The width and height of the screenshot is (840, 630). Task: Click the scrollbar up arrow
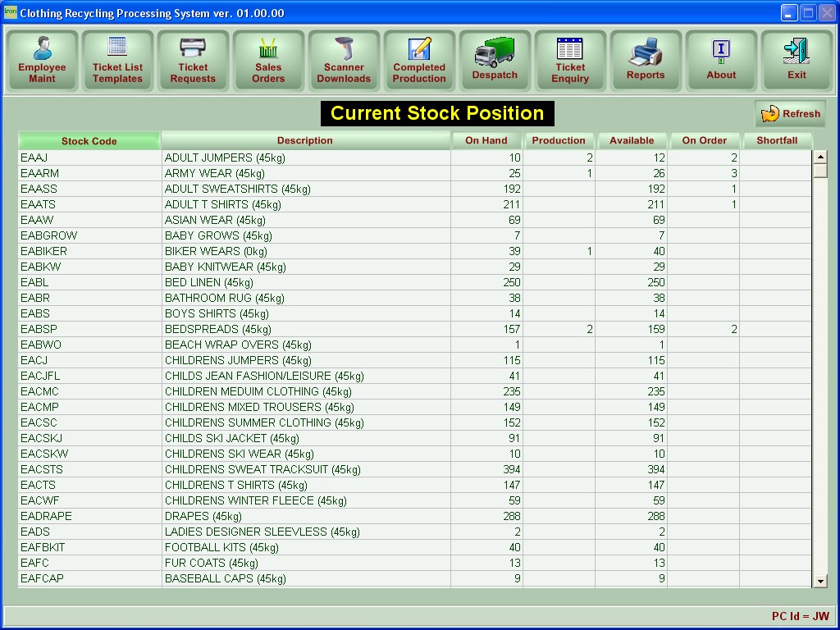(x=820, y=157)
